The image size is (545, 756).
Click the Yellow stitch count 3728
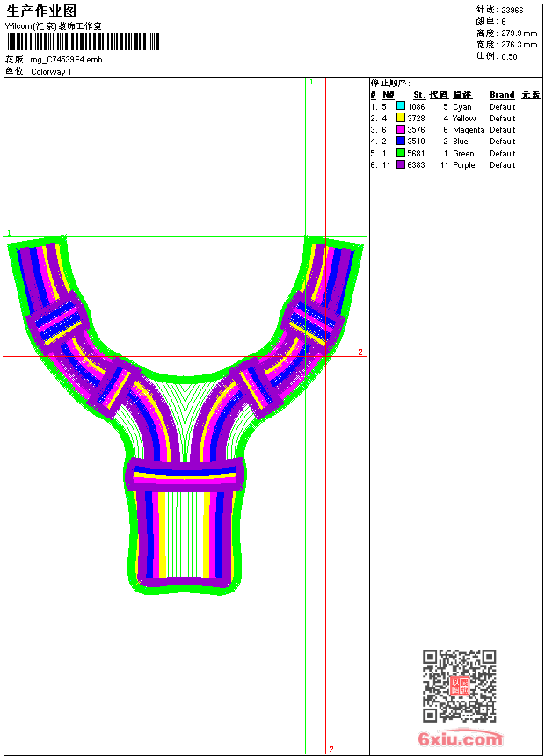pyautogui.click(x=417, y=118)
